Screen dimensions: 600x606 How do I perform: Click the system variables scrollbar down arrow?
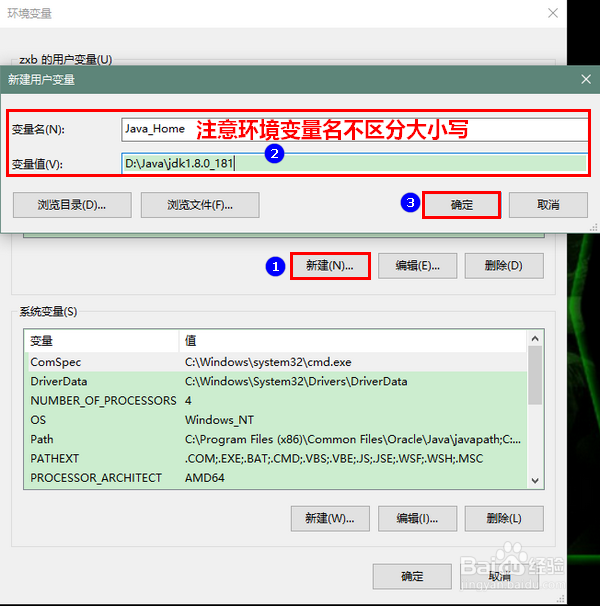click(535, 481)
